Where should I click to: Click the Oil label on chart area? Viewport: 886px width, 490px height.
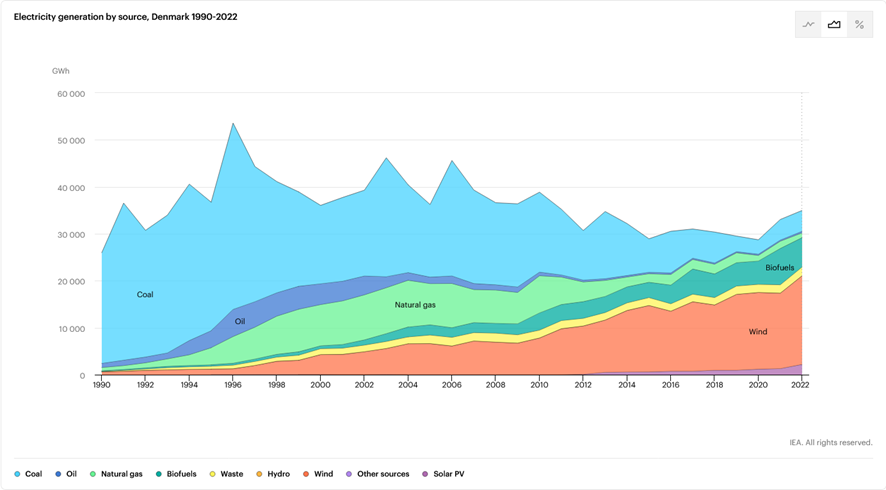click(240, 321)
